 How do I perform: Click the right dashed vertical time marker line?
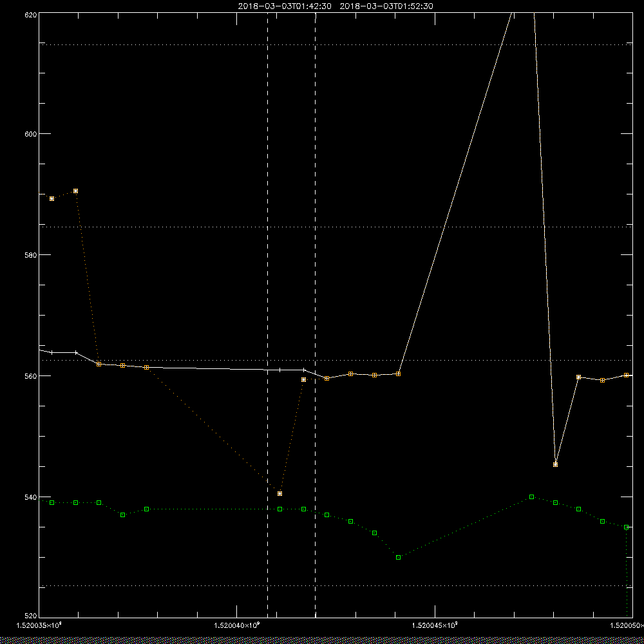316,315
